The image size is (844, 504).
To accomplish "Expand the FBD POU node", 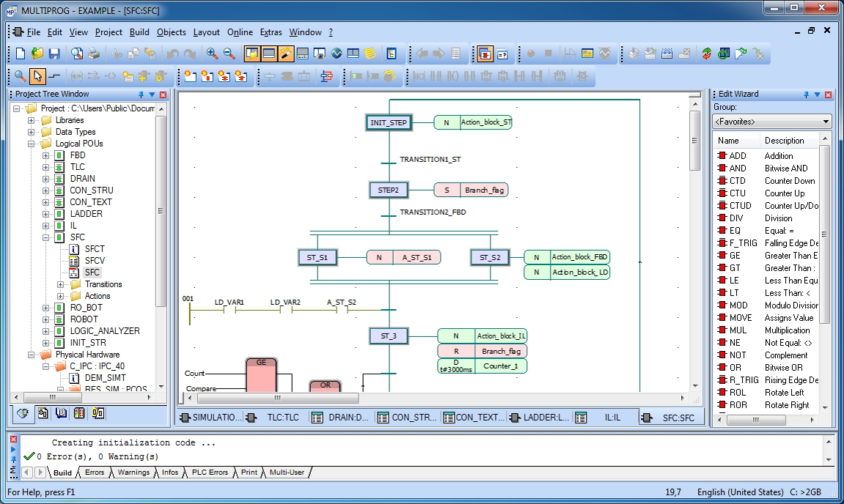I will click(x=45, y=155).
